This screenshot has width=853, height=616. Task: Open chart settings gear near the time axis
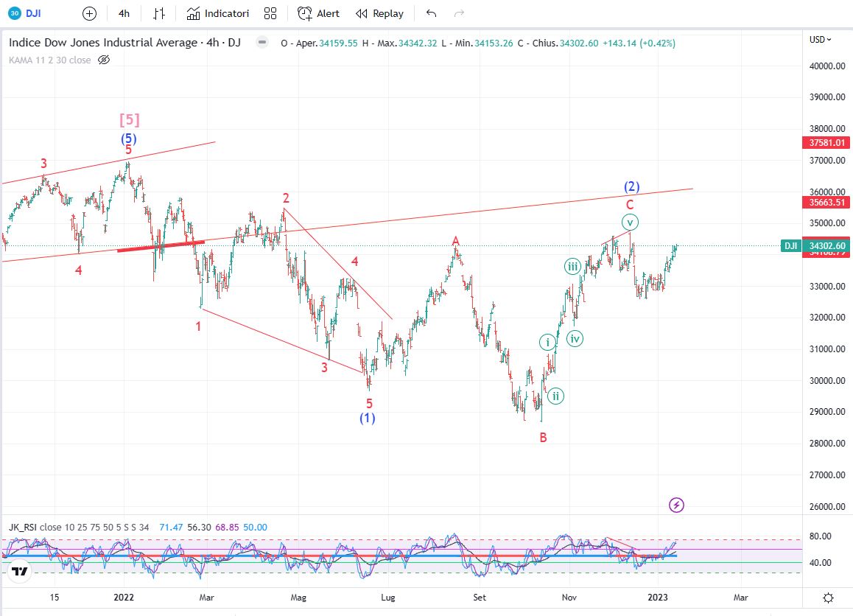(829, 598)
